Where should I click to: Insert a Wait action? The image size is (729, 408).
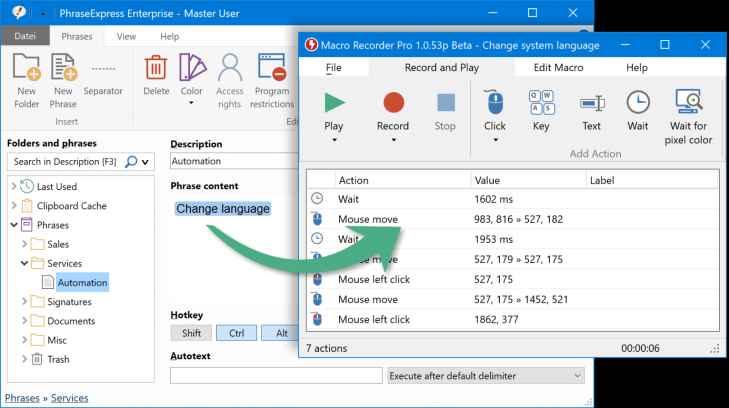coord(637,105)
